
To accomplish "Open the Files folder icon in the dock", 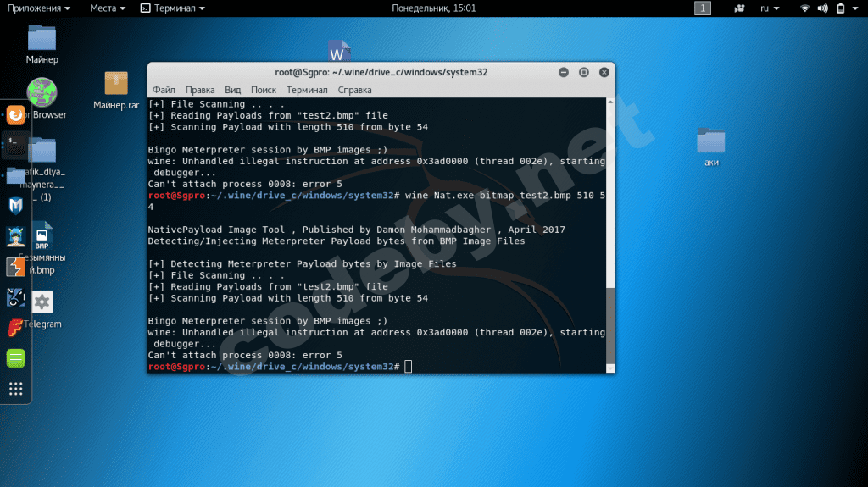I will tap(15, 175).
